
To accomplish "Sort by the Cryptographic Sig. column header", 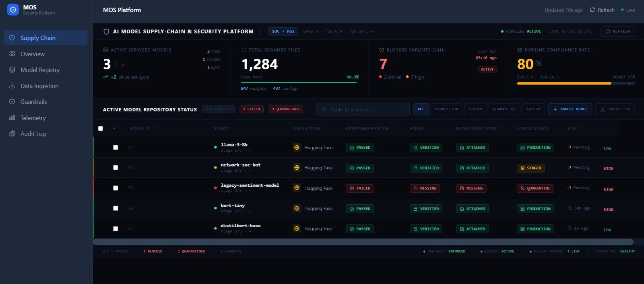I will [x=371, y=128].
